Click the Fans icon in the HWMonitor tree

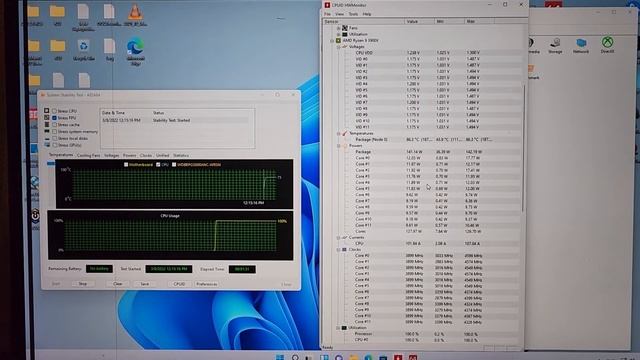click(344, 28)
